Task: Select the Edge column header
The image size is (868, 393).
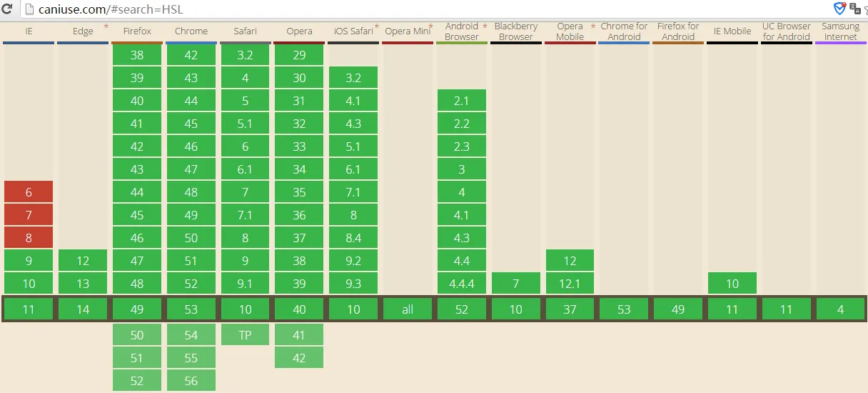Action: tap(83, 31)
